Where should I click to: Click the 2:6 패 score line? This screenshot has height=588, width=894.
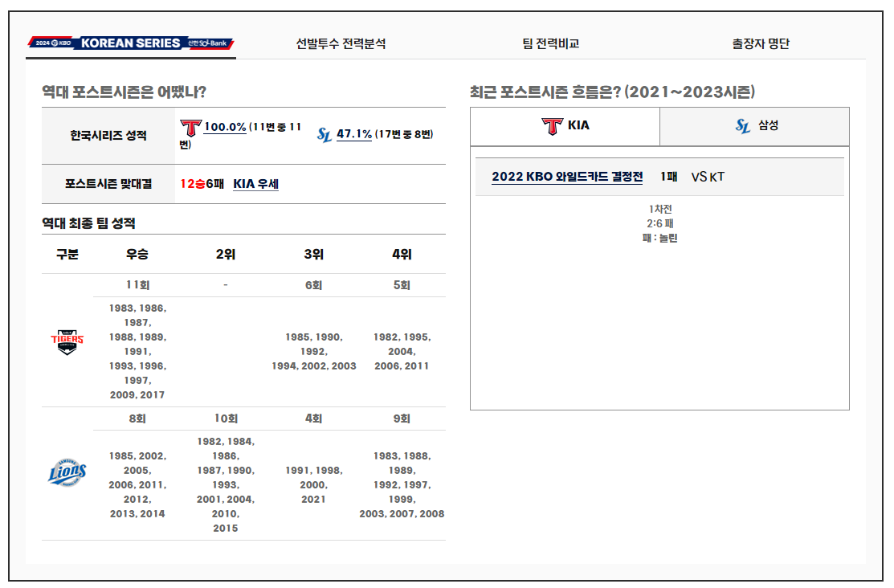click(x=659, y=223)
